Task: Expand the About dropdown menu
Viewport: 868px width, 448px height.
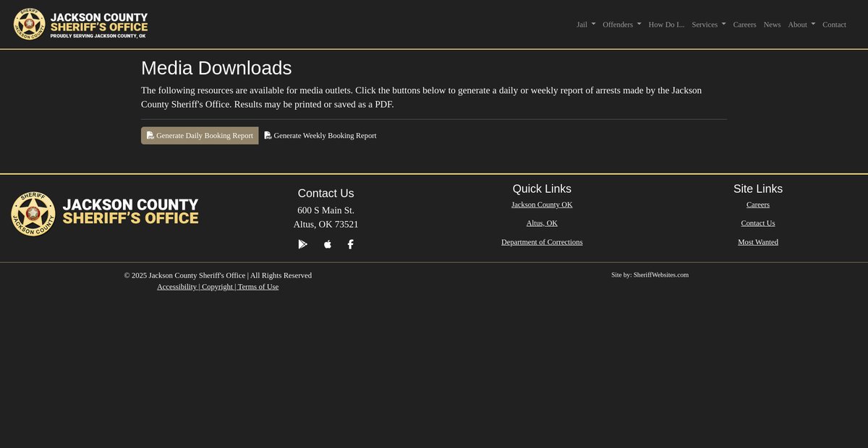Action: 801,25
